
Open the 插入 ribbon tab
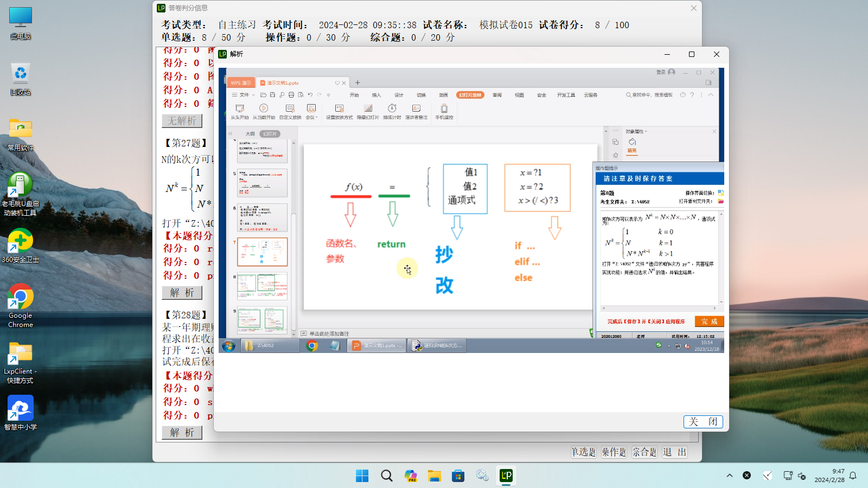click(x=376, y=95)
